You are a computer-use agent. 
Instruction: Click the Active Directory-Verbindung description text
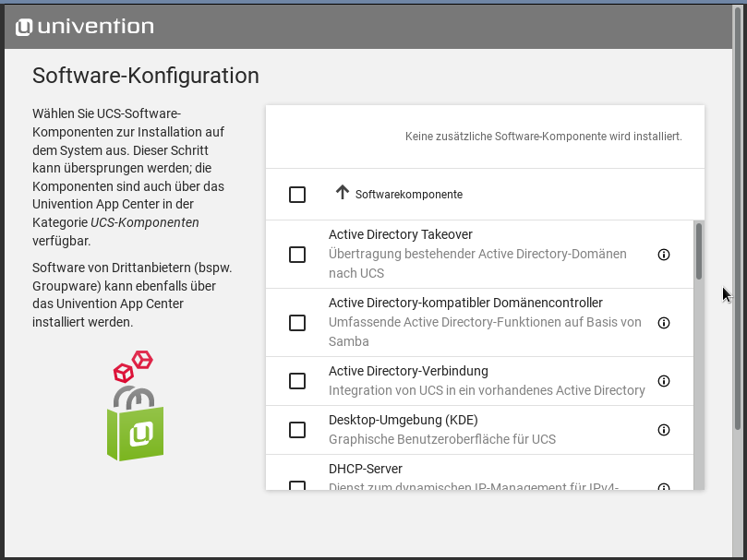click(x=487, y=390)
